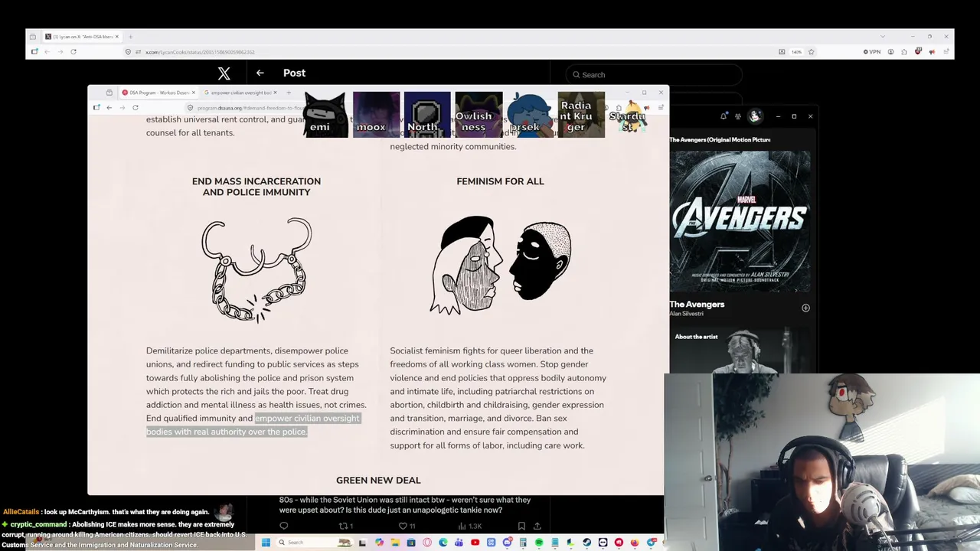Open Spotify profile avatar menu
The height and width of the screenshot is (551, 980).
(x=755, y=116)
